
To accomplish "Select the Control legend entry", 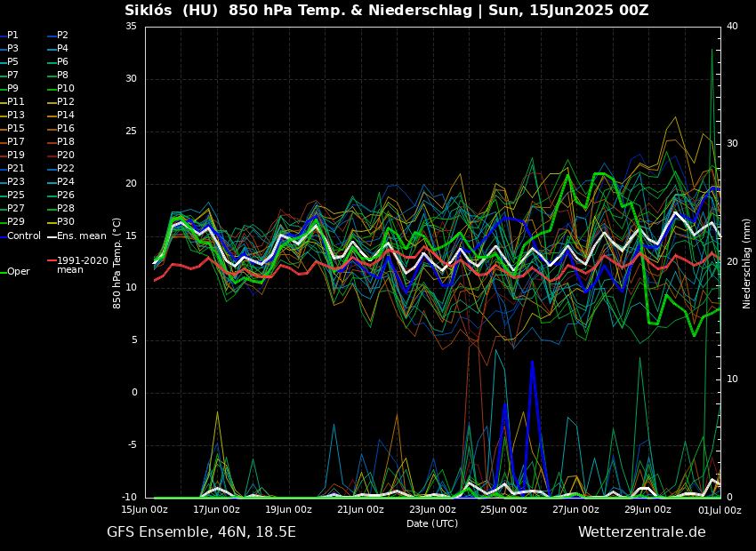I will click(24, 236).
